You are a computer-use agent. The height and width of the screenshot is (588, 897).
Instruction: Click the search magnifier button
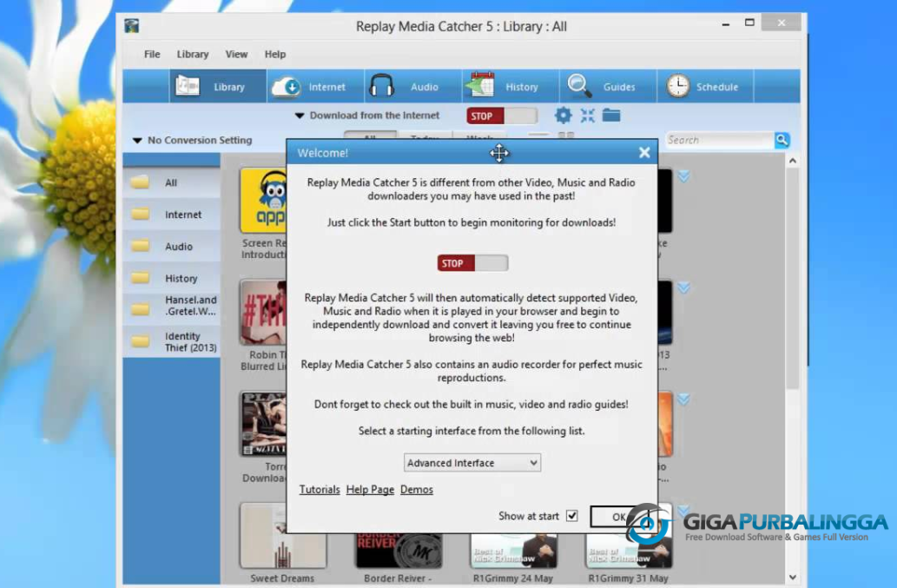pyautogui.click(x=782, y=140)
